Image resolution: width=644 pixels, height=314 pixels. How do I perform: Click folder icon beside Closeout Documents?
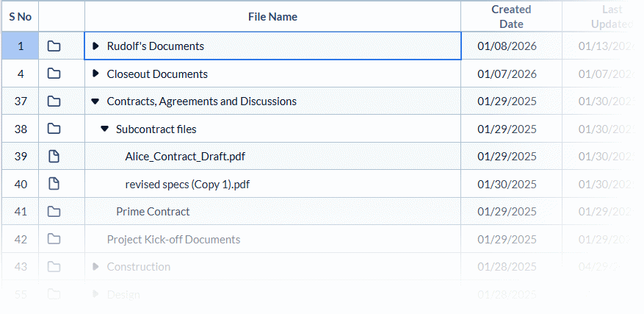click(54, 74)
